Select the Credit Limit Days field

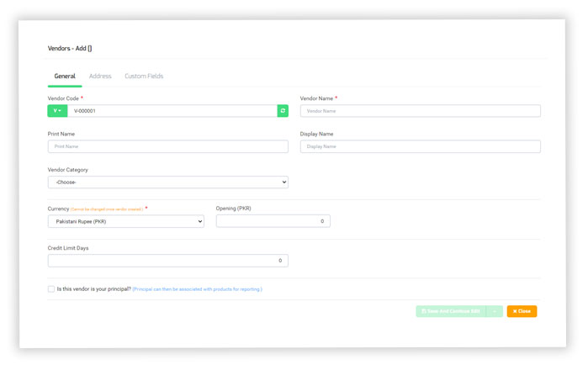pyautogui.click(x=167, y=261)
